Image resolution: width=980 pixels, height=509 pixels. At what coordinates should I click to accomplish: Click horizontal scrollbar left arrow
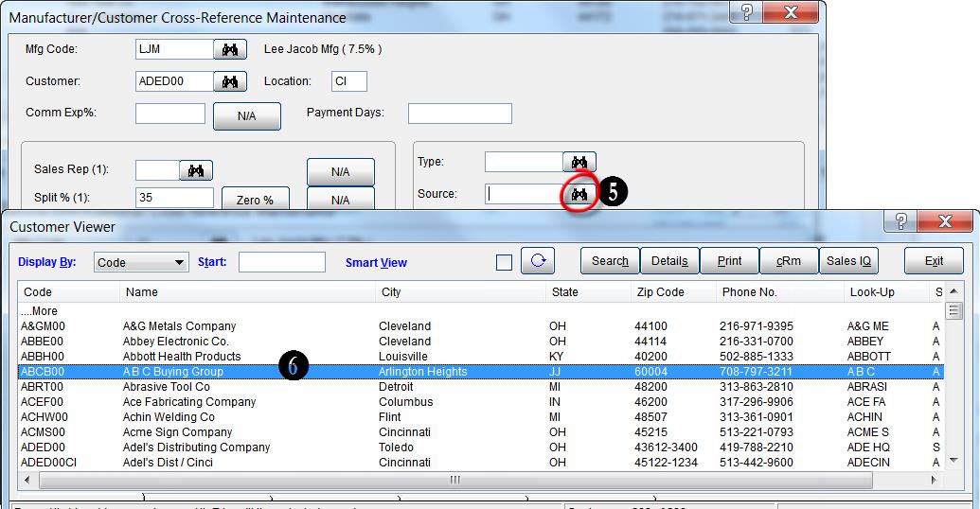pyautogui.click(x=27, y=480)
